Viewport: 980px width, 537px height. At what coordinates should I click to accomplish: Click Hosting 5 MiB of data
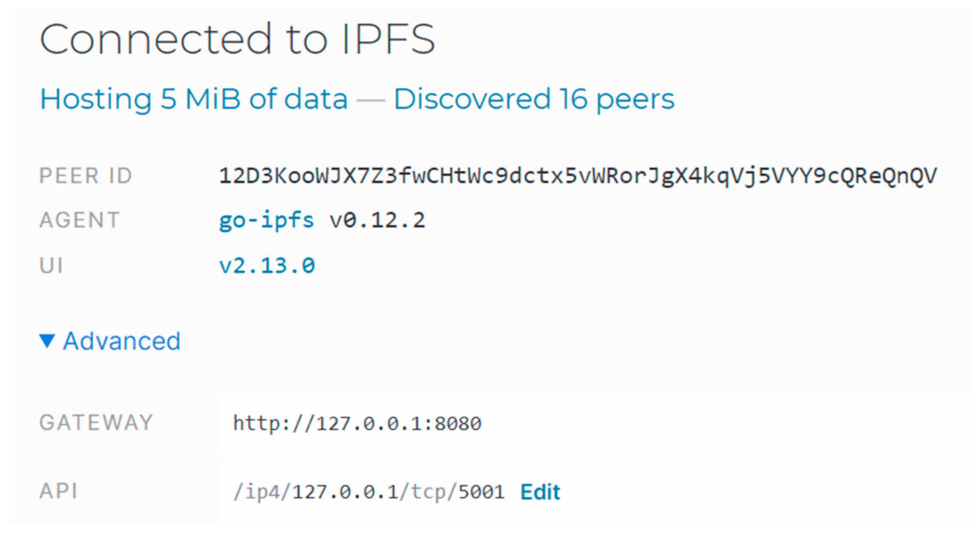tap(193, 98)
